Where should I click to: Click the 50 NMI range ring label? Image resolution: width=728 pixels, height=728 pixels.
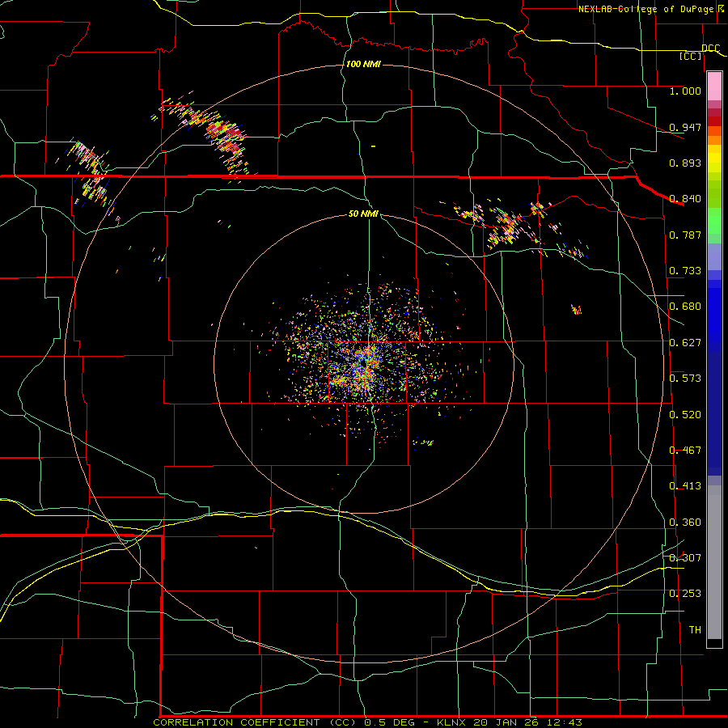(x=363, y=214)
